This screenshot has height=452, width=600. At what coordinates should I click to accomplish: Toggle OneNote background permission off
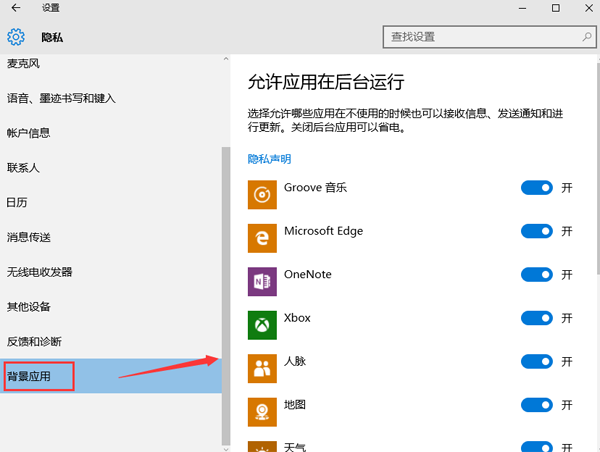point(537,275)
